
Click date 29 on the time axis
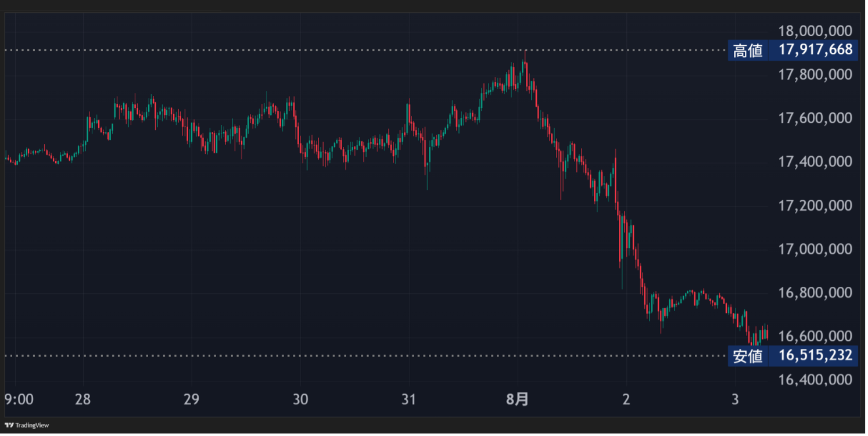click(x=191, y=399)
